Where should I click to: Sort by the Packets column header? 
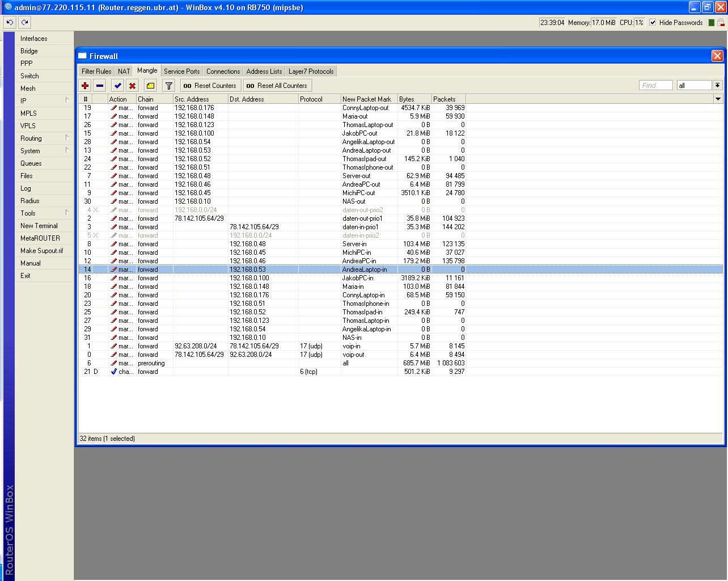pyautogui.click(x=448, y=99)
